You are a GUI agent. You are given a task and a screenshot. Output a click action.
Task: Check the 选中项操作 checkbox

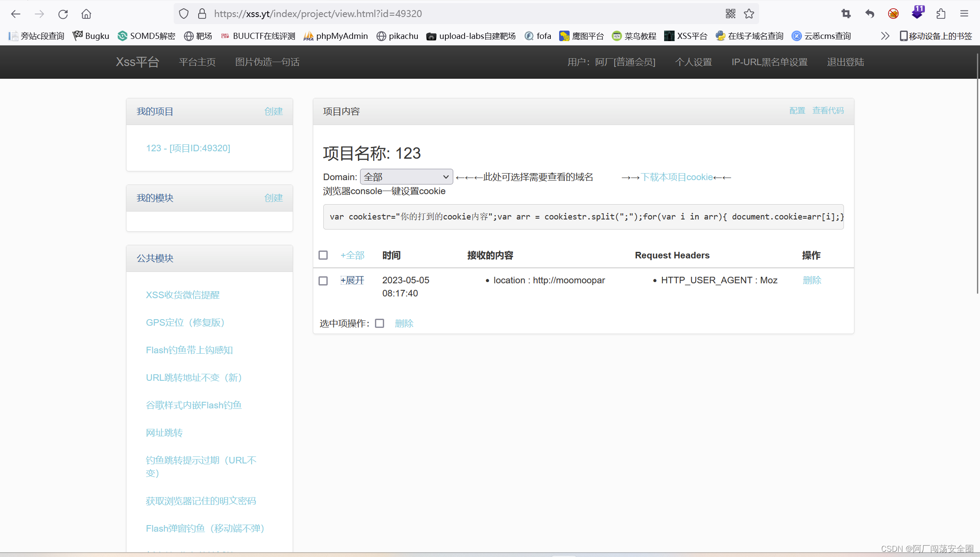pyautogui.click(x=379, y=323)
